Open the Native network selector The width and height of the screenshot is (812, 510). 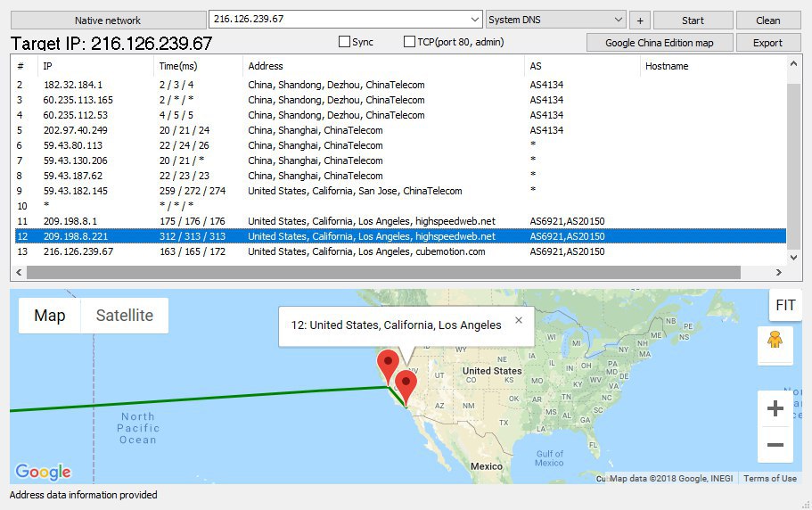[x=107, y=20]
